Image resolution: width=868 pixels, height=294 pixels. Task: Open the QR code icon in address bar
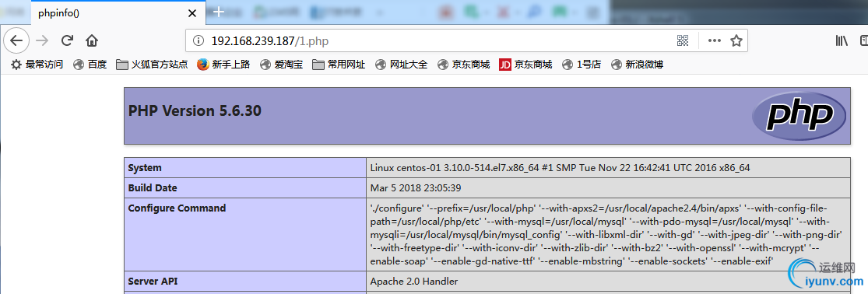pos(683,40)
